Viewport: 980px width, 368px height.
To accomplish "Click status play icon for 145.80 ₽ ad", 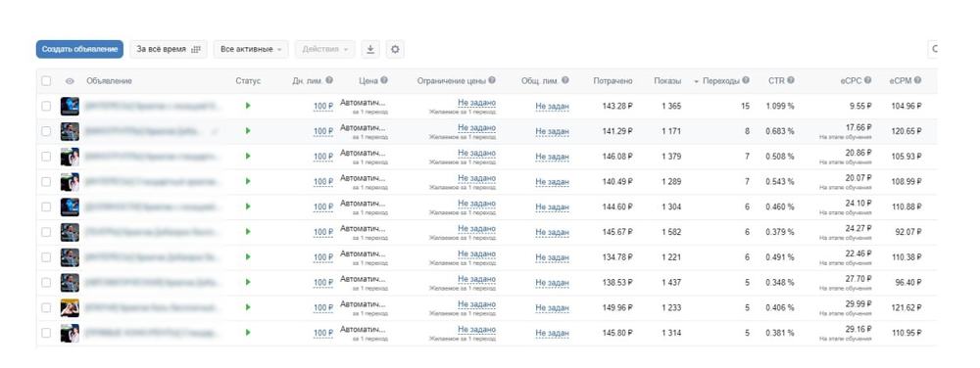I will tap(248, 333).
